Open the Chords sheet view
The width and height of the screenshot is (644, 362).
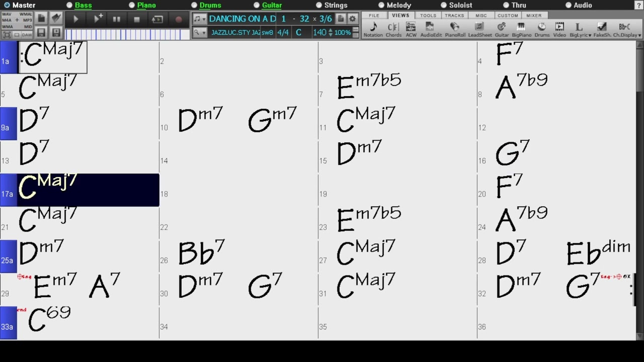coord(393,30)
